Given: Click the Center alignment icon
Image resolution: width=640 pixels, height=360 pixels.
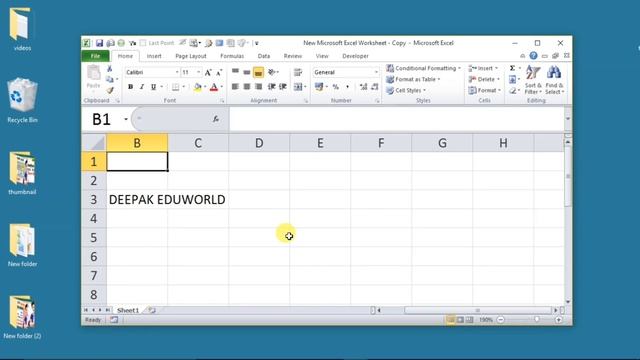Looking at the screenshot, I should 247,87.
